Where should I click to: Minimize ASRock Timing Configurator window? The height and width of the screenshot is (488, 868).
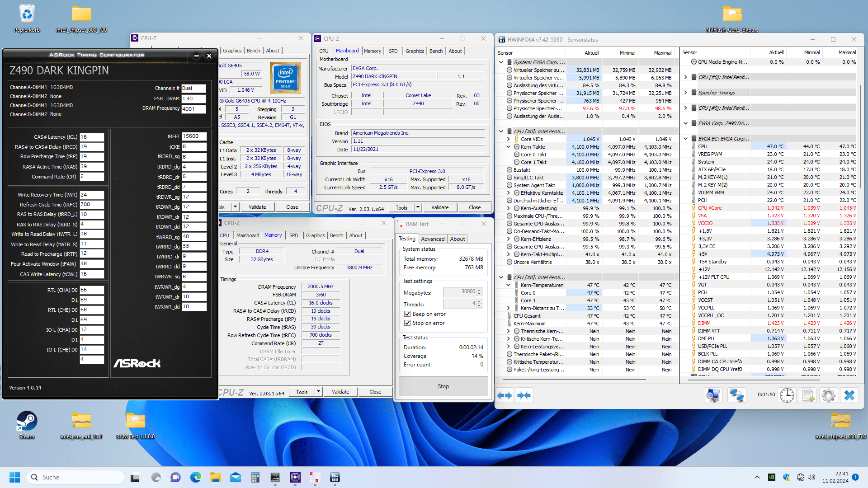[x=196, y=56]
